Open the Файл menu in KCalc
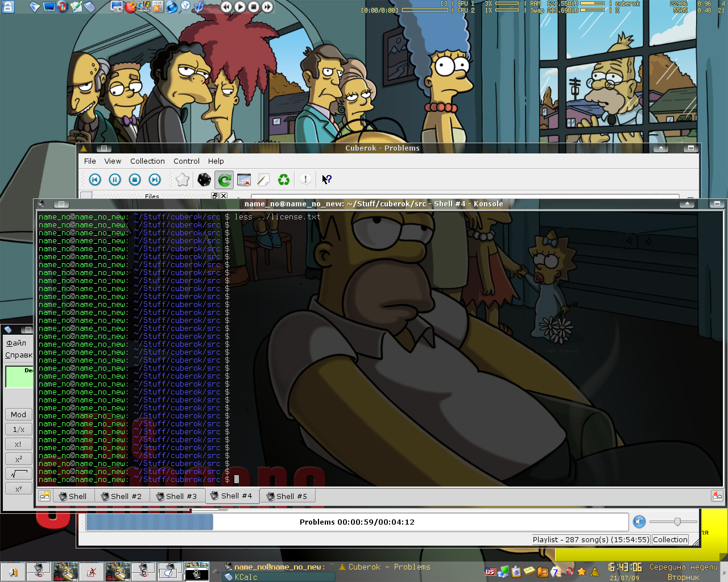The width and height of the screenshot is (728, 582). (16, 343)
